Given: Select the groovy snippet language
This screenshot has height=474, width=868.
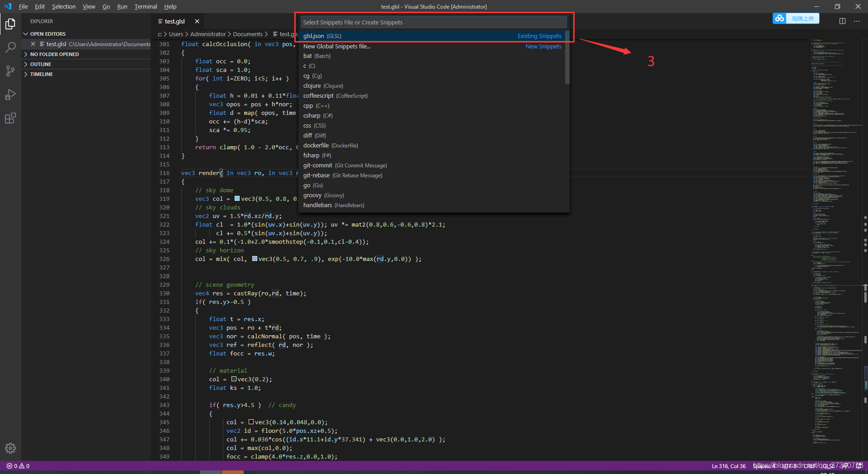Looking at the screenshot, I should [x=432, y=195].
